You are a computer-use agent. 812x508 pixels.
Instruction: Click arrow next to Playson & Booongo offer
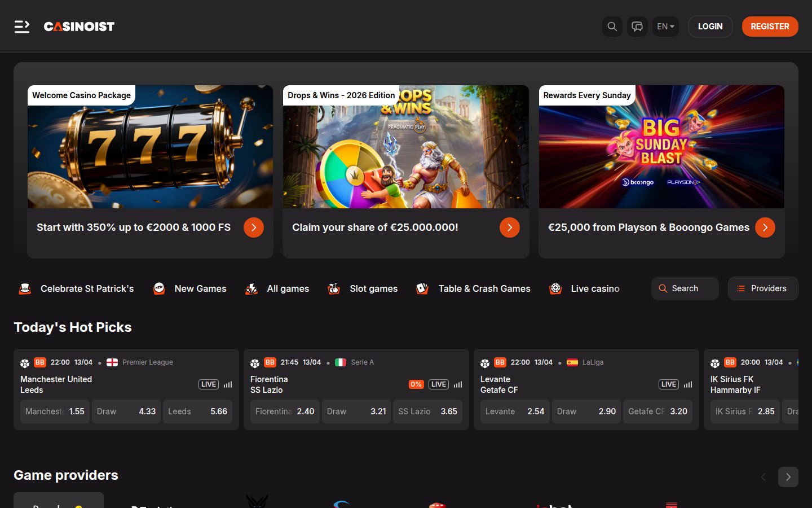click(765, 227)
